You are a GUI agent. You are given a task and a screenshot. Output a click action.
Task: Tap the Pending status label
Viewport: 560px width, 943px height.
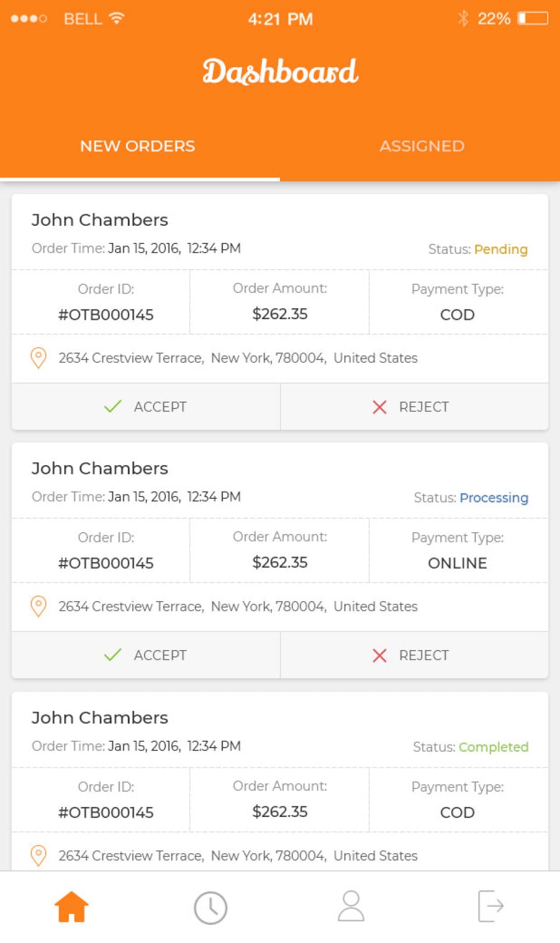click(501, 249)
